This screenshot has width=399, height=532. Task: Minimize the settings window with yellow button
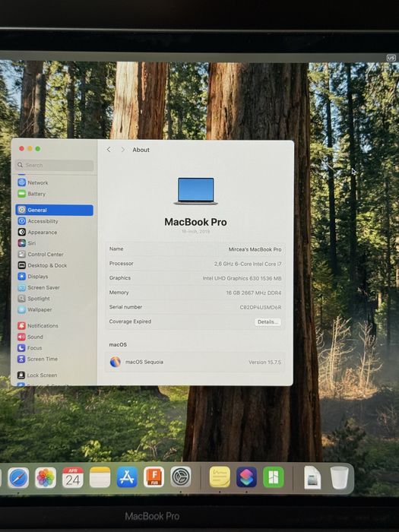click(x=30, y=149)
